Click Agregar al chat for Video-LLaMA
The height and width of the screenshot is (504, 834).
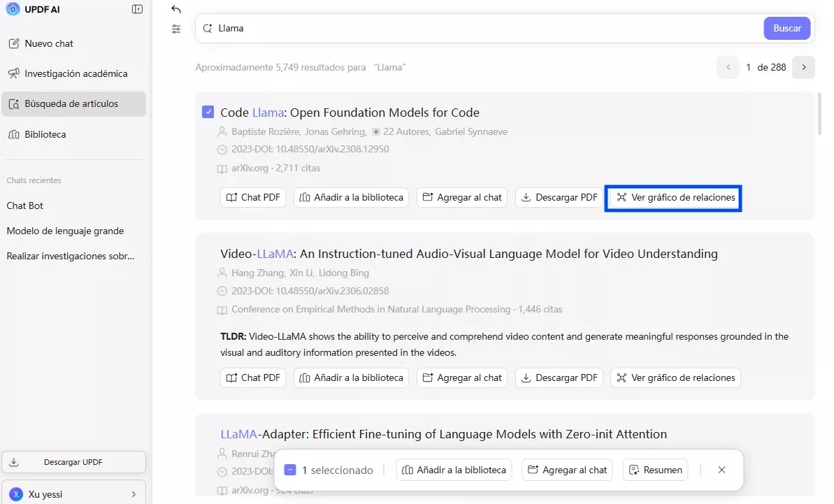coord(462,377)
